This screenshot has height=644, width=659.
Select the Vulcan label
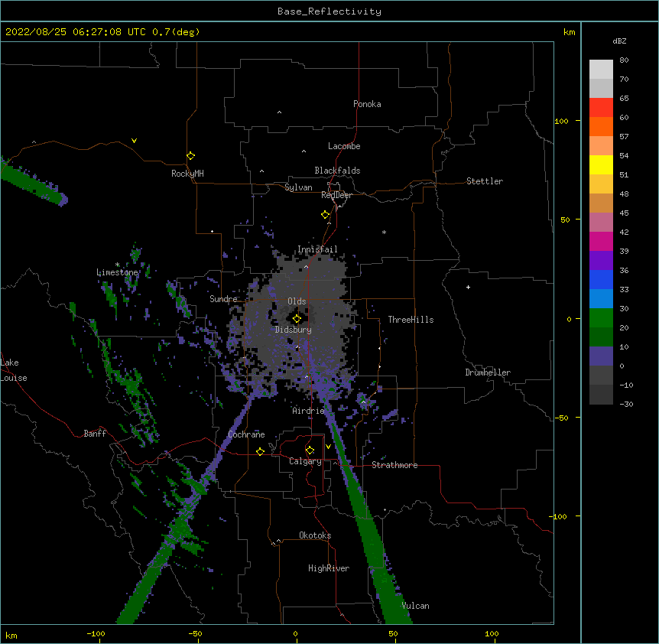[x=415, y=606]
